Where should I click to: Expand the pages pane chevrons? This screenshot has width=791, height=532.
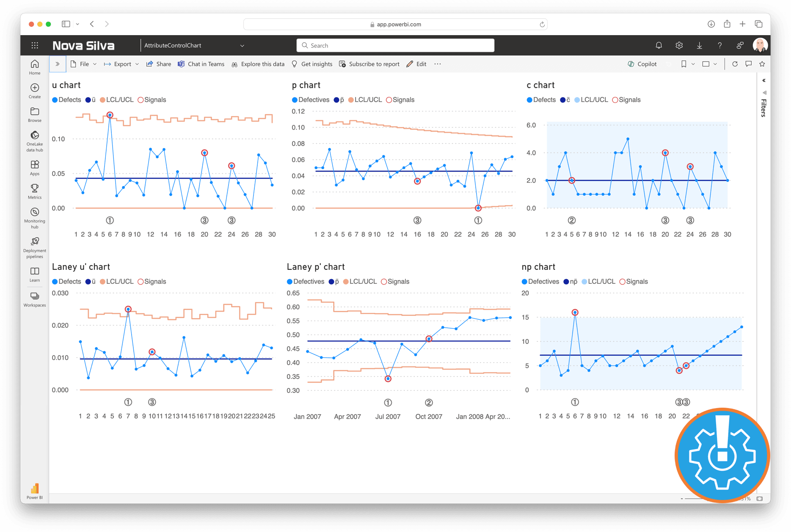[58, 64]
